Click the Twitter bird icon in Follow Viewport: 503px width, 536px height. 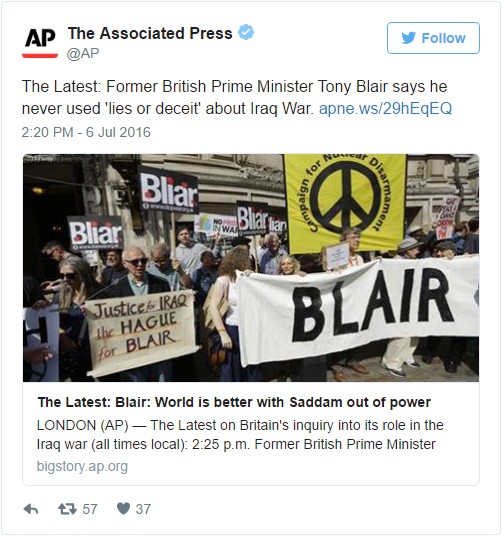409,38
